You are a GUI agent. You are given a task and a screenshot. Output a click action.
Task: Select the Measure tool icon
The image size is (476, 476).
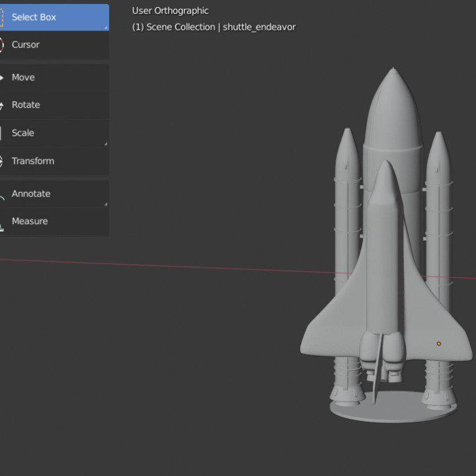[x=2, y=222]
